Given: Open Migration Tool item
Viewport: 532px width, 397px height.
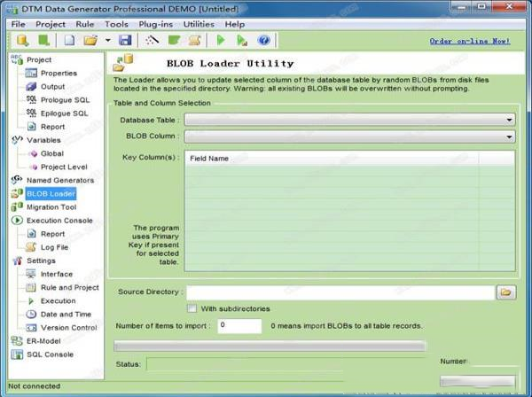Looking at the screenshot, I should (x=51, y=207).
